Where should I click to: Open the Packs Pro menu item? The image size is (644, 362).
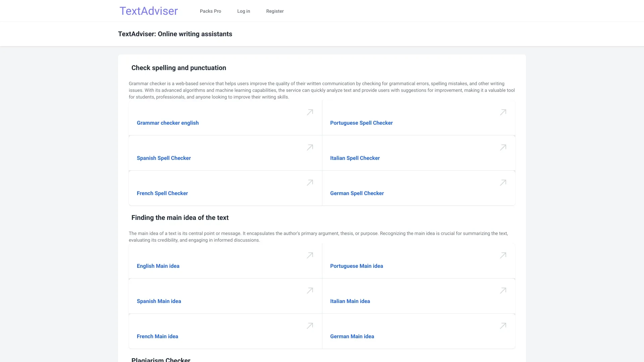210,11
